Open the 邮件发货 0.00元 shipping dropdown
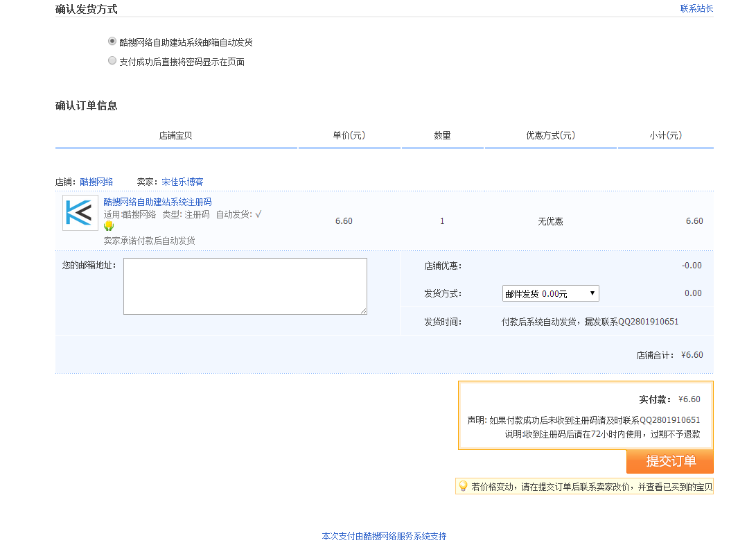The width and height of the screenshot is (756, 545). point(551,293)
